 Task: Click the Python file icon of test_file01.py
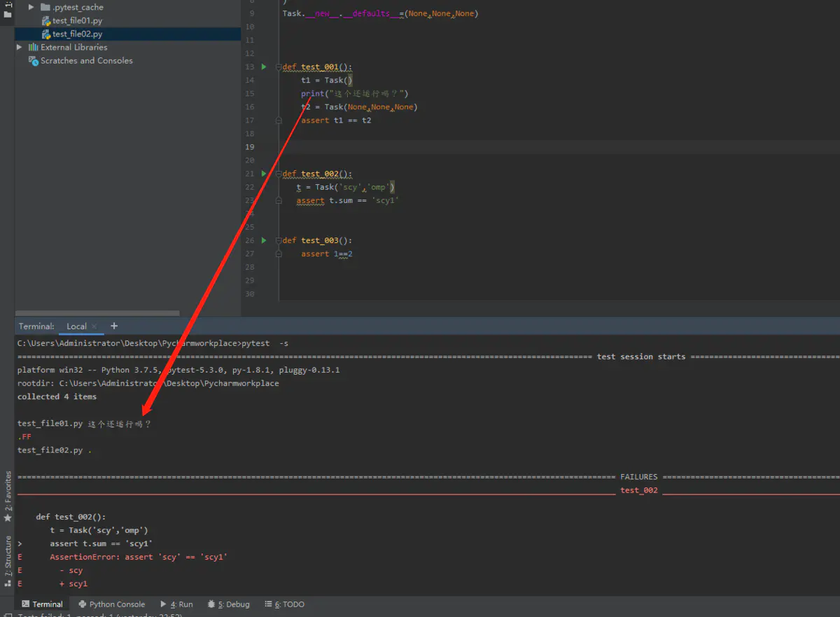pyautogui.click(x=46, y=20)
